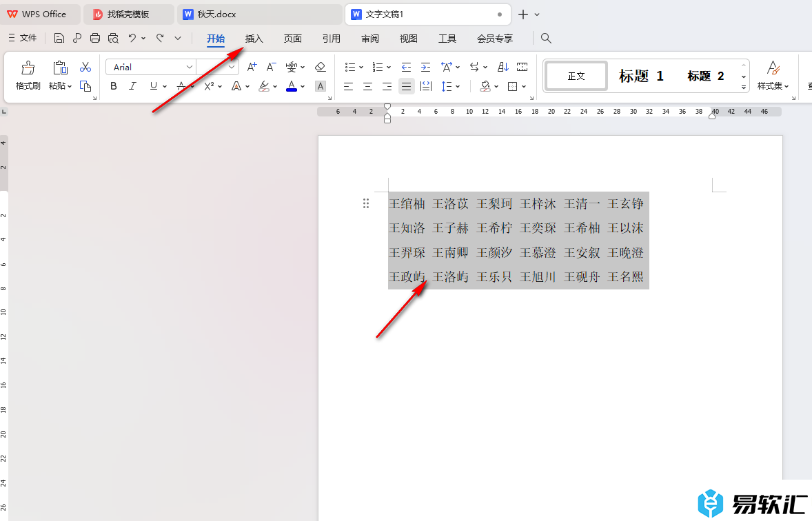812x521 pixels.
Task: Click the Format Painter brush
Action: [28, 68]
